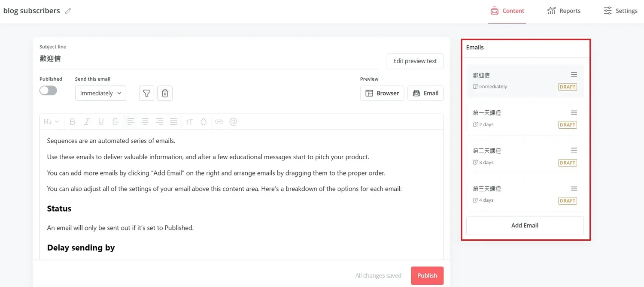The width and height of the screenshot is (644, 287).
Task: Align text left
Action: point(131,122)
